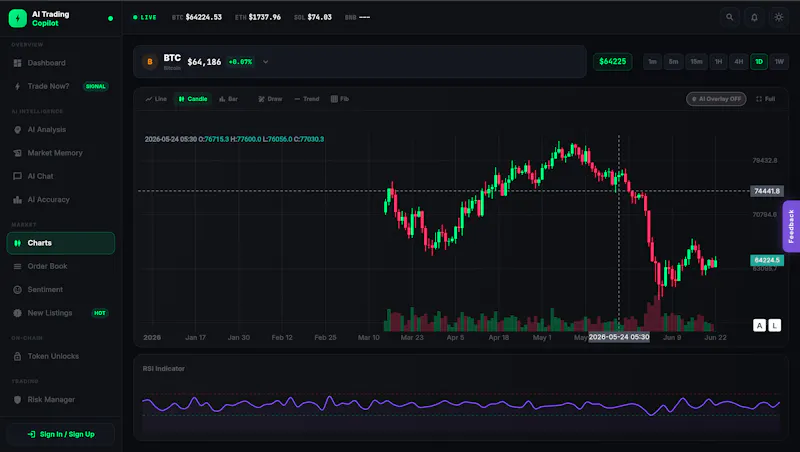Open the search icon in top bar
The width and height of the screenshot is (800, 452).
click(x=730, y=17)
